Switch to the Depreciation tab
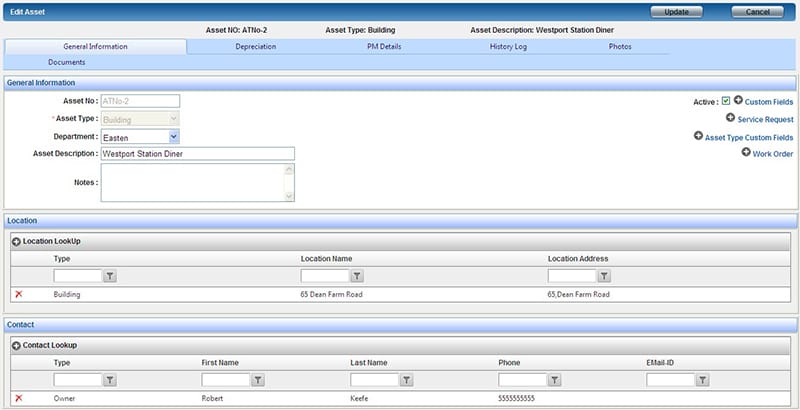 (256, 47)
